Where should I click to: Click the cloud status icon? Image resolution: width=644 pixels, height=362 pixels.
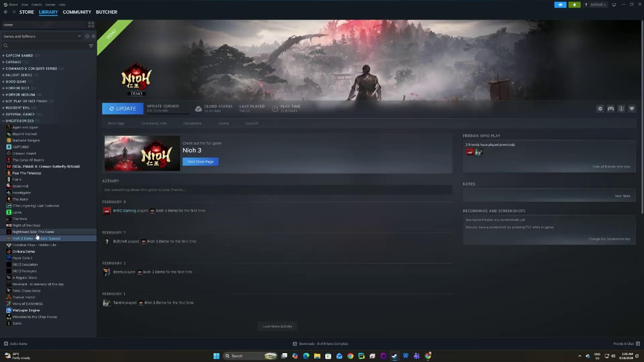click(x=199, y=109)
